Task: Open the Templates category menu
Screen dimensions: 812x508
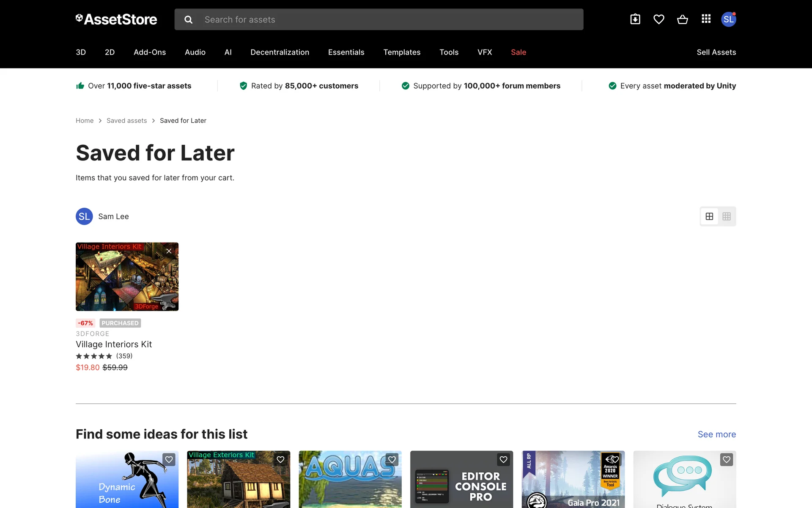Action: click(x=402, y=52)
